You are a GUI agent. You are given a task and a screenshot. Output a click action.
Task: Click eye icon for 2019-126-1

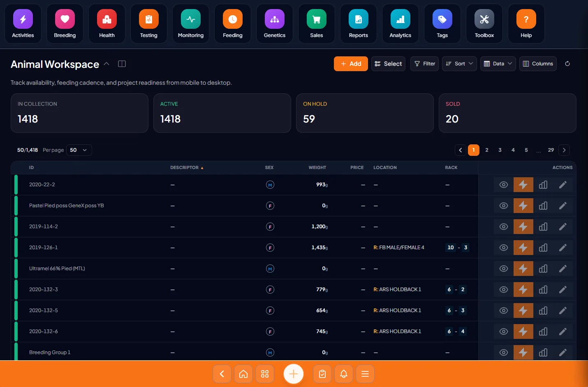point(504,248)
